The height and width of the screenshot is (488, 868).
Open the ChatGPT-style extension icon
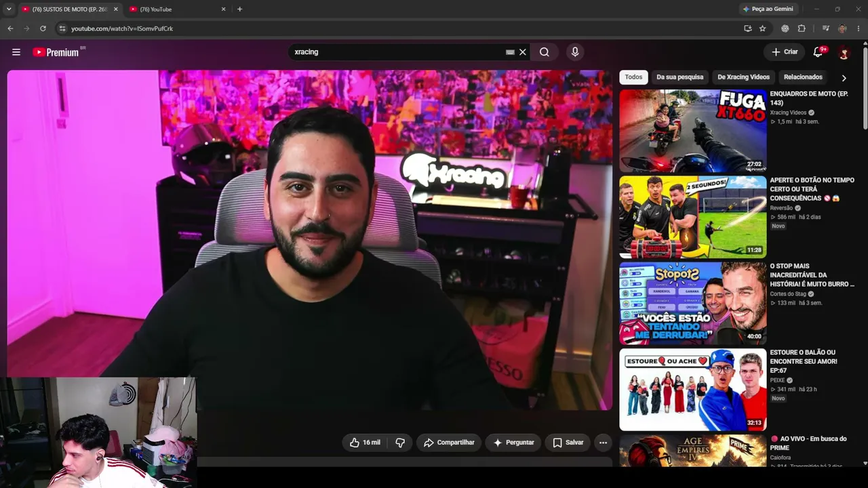(785, 28)
